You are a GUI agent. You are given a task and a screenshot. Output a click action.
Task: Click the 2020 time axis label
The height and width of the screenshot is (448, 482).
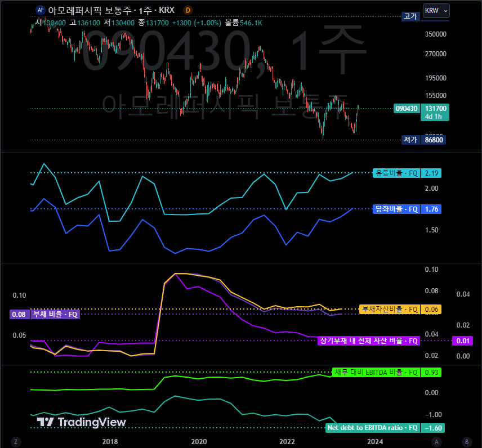tap(199, 442)
